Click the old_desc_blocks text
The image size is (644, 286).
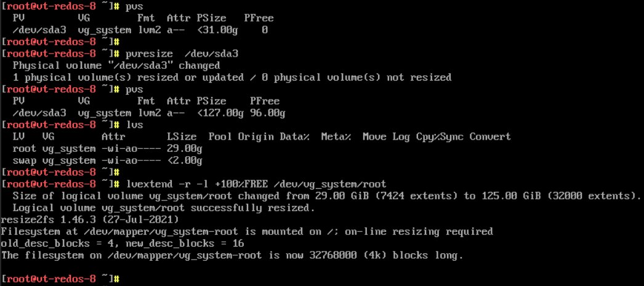coord(37,243)
